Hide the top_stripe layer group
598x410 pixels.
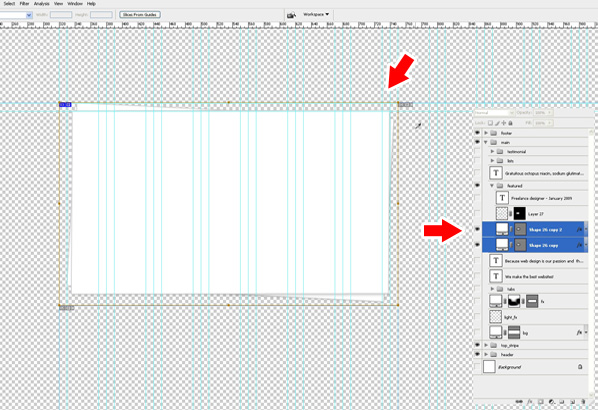point(477,345)
